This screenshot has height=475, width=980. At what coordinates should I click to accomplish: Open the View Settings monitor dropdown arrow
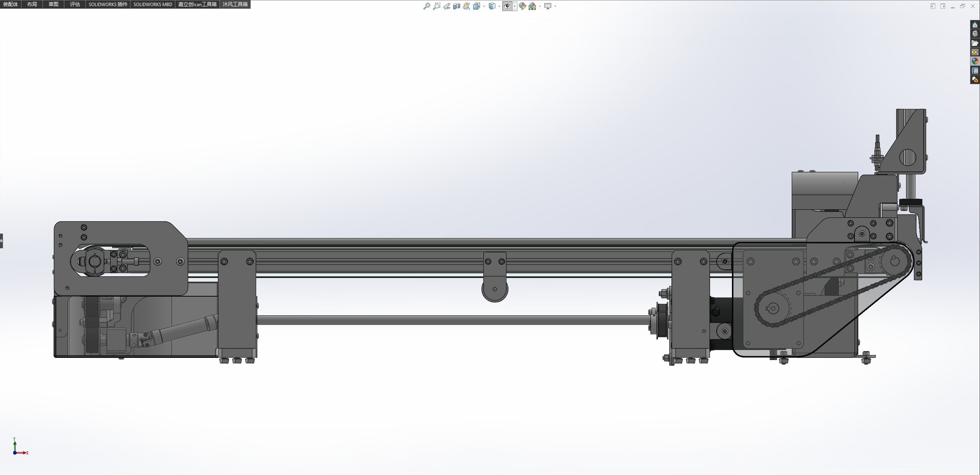tap(555, 6)
